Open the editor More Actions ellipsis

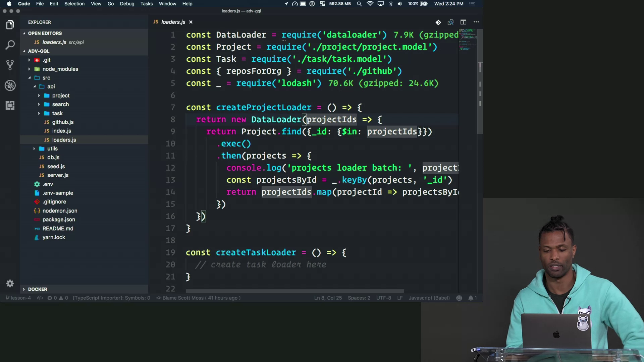pyautogui.click(x=476, y=22)
